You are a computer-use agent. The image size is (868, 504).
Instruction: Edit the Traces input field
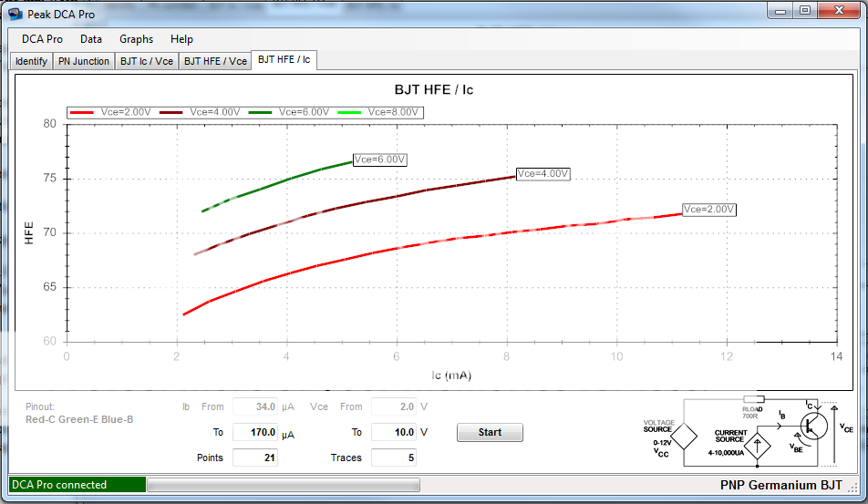click(393, 458)
